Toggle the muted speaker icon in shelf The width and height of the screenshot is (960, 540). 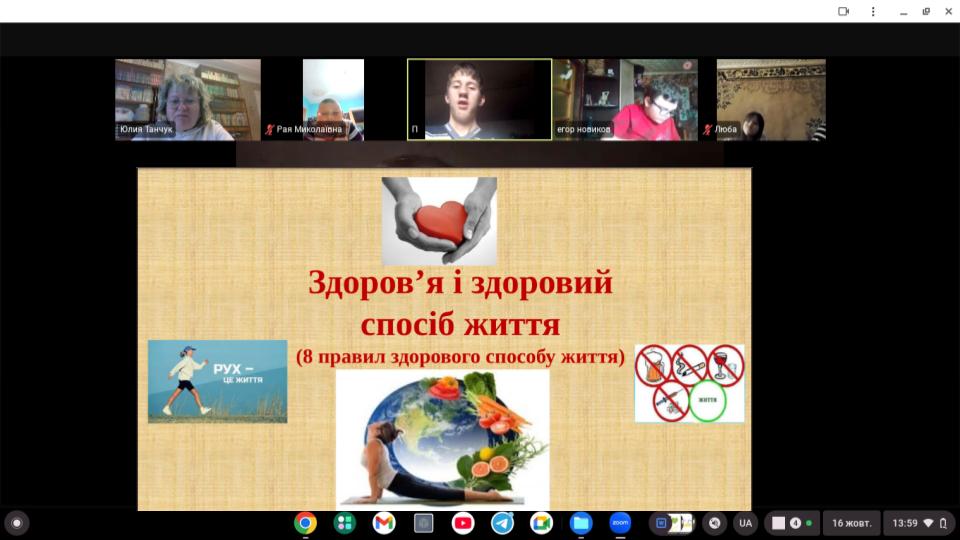tap(714, 522)
